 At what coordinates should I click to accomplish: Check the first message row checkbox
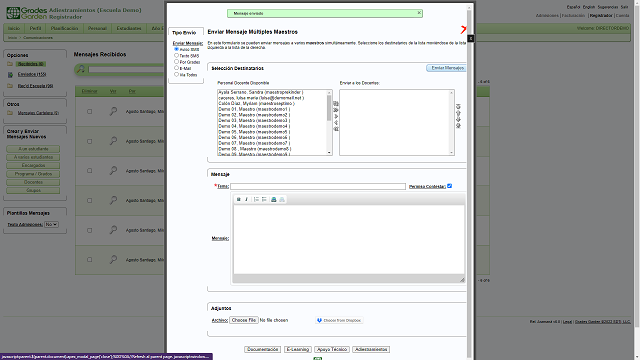tap(89, 111)
